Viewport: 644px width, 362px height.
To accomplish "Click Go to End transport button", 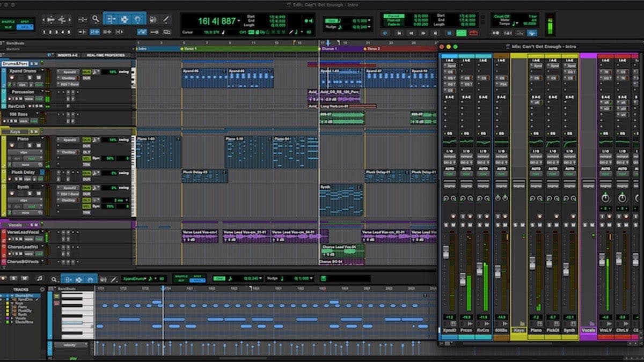I will [x=436, y=33].
